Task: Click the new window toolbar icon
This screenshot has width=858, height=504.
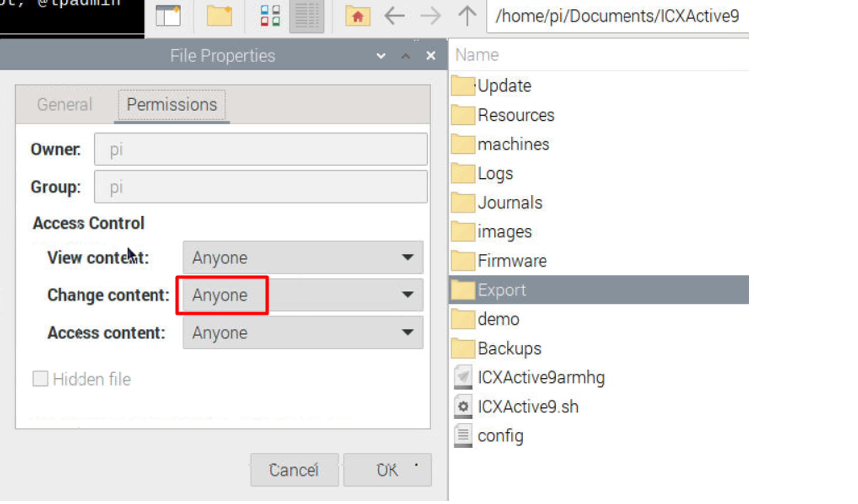Action: 168,16
